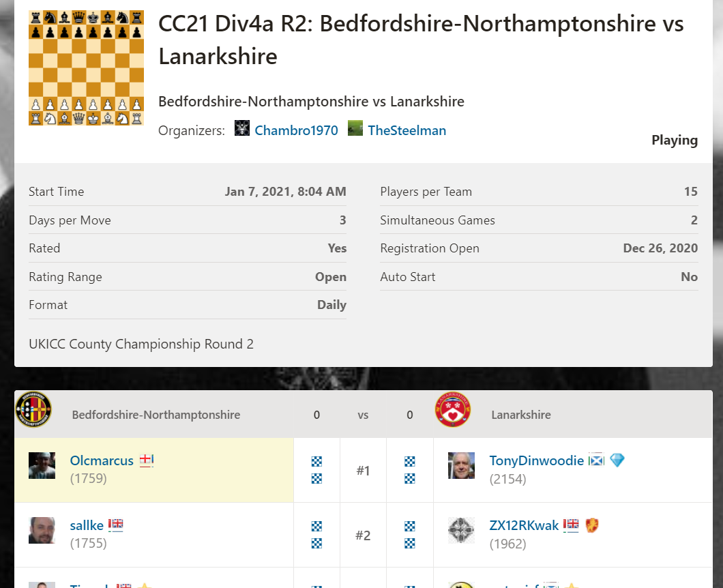Image resolution: width=723 pixels, height=588 pixels.
Task: Click ZX12RKwak's Celtic cross avatar
Action: (x=461, y=530)
